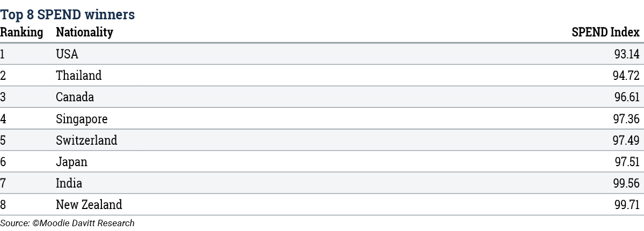This screenshot has width=644, height=231.
Task: Select the 96.61 index value
Action: [x=626, y=97]
